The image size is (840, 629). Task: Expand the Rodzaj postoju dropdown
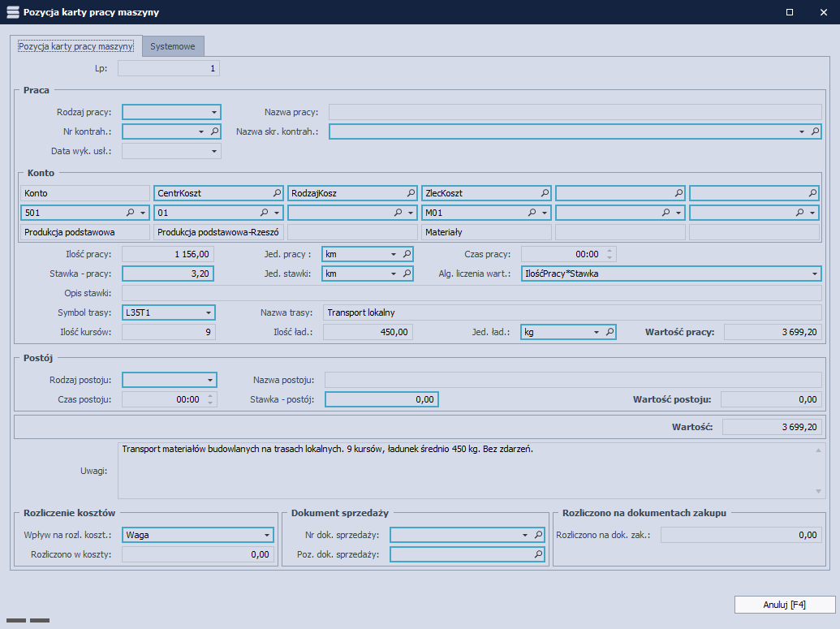point(210,379)
